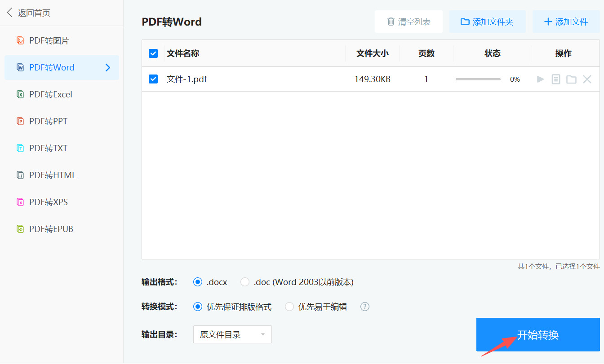Screen dimensions: 604x364
Task: Open the 原文件目录 output directory dropdown
Action: point(232,334)
